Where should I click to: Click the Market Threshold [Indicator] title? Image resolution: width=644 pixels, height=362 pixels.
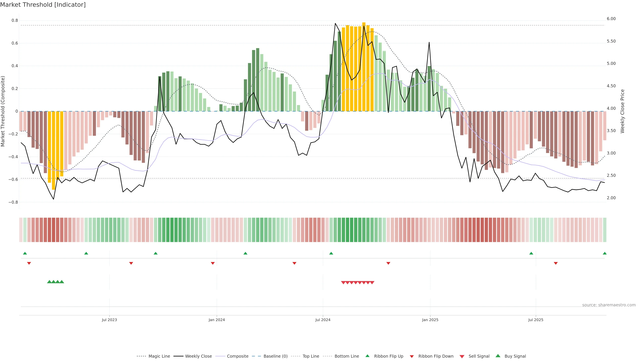(43, 5)
